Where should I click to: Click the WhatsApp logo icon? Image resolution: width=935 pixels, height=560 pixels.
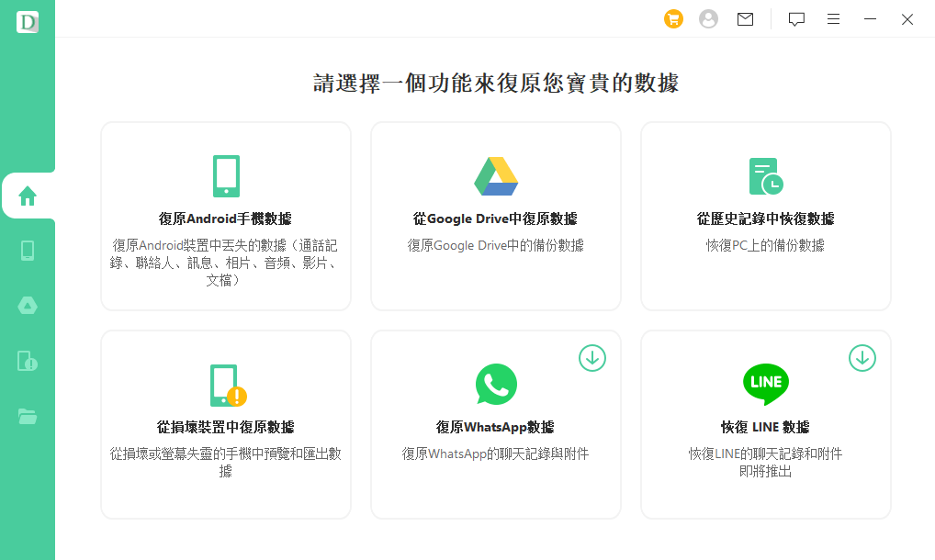coord(496,385)
